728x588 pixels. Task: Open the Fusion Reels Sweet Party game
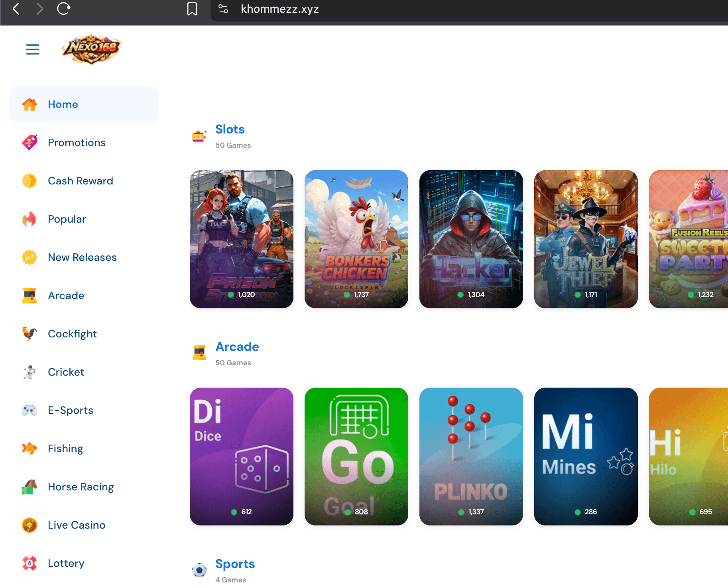tap(689, 239)
